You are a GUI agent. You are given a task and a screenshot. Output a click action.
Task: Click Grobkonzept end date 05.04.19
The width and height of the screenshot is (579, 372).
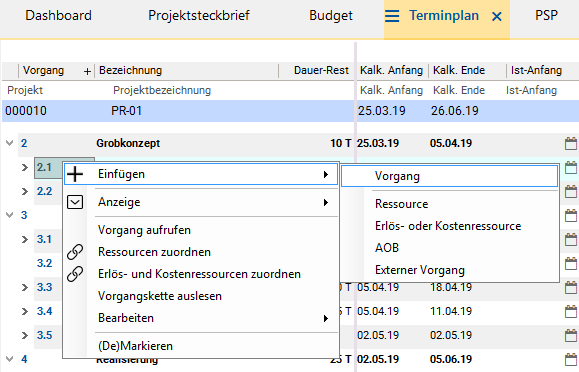451,143
